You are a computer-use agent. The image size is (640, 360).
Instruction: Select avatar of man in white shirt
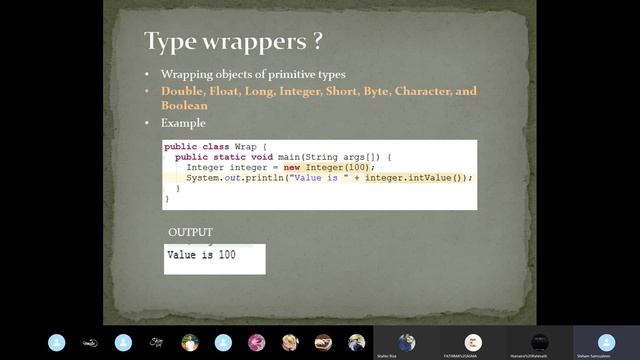pyautogui.click(x=190, y=342)
